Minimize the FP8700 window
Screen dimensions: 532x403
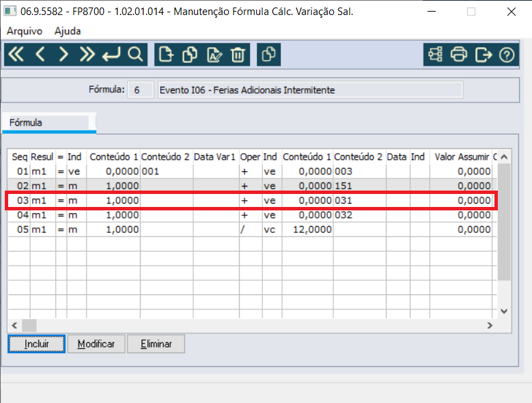click(432, 12)
